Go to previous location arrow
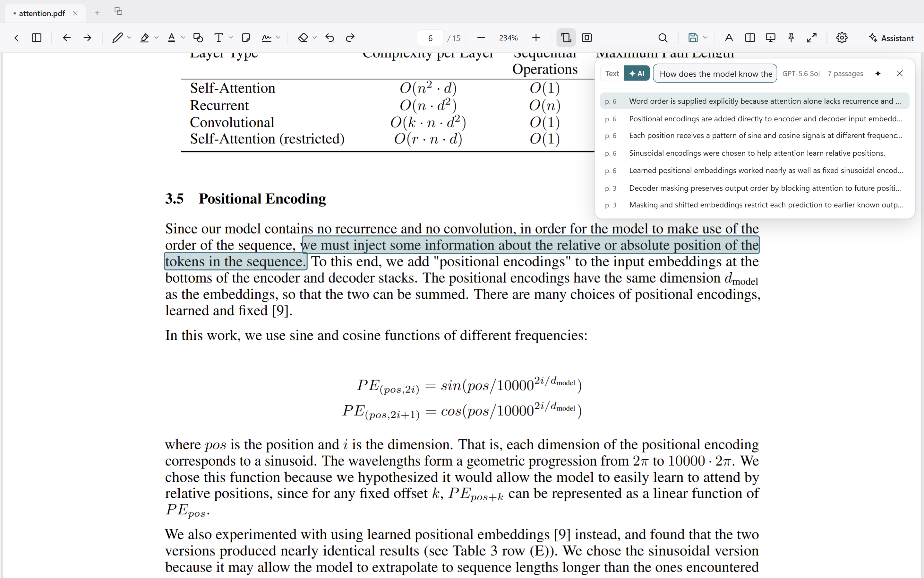This screenshot has width=924, height=578. pyautogui.click(x=66, y=38)
